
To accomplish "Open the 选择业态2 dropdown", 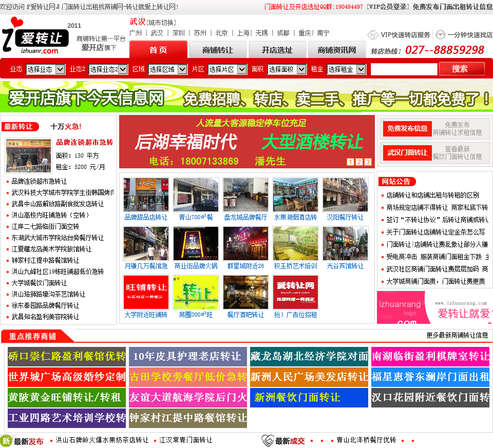I will point(108,69).
